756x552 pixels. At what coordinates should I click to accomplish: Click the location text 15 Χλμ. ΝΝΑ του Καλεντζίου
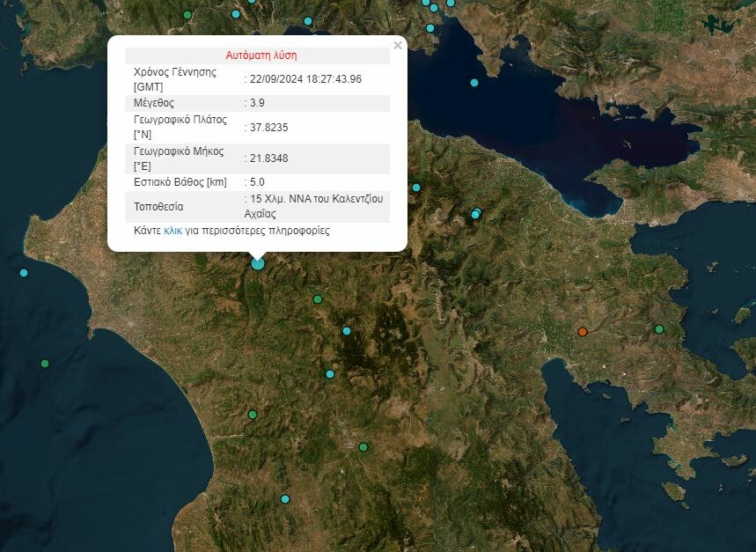316,199
